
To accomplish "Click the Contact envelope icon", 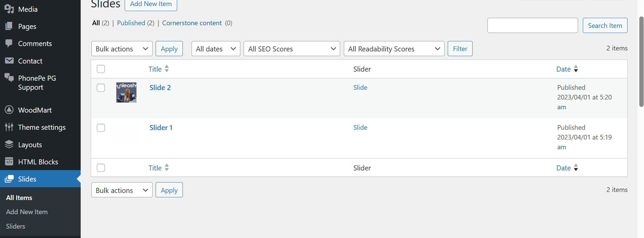I will (9, 61).
